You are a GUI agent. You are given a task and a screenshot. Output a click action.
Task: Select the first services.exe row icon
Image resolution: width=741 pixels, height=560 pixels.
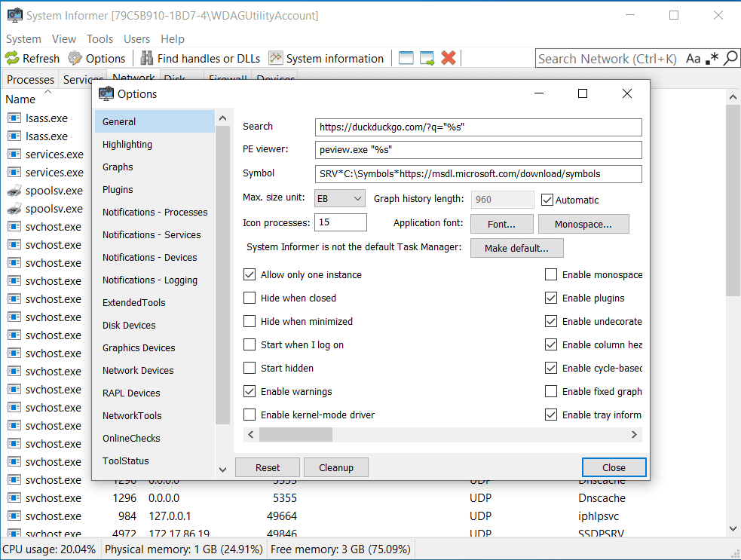(x=14, y=154)
